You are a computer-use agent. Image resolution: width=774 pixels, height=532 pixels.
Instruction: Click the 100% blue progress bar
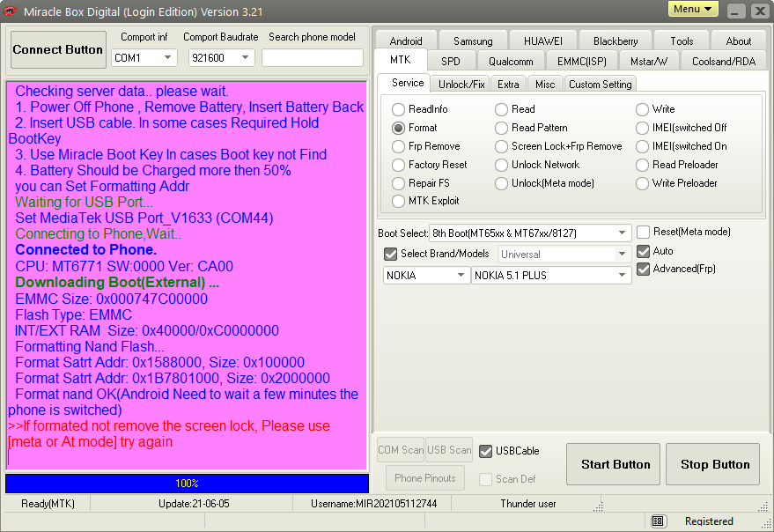click(187, 484)
